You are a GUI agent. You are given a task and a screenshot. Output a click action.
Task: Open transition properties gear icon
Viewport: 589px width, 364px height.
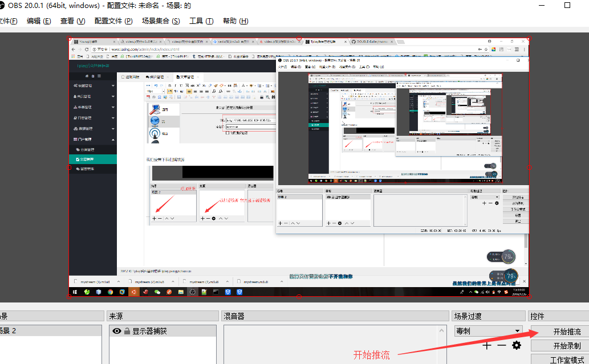tap(517, 345)
